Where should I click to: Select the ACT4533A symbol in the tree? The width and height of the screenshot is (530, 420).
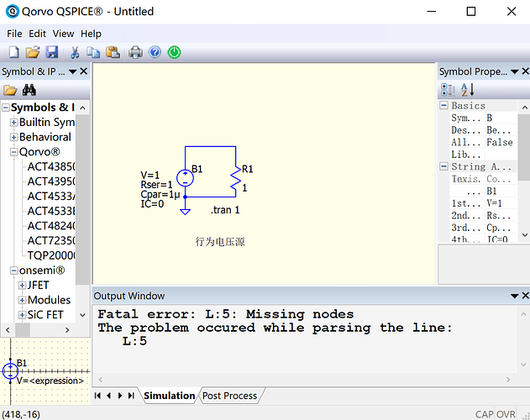pyautogui.click(x=51, y=196)
